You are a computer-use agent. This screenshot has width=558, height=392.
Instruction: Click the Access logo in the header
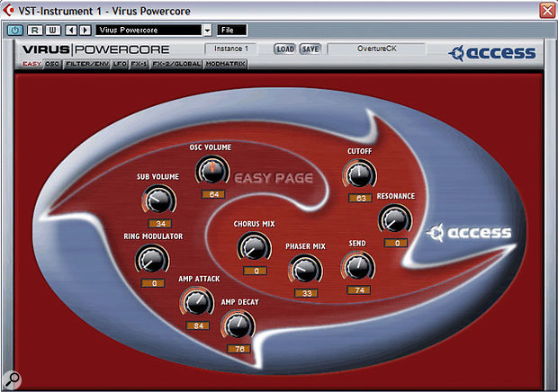click(491, 53)
